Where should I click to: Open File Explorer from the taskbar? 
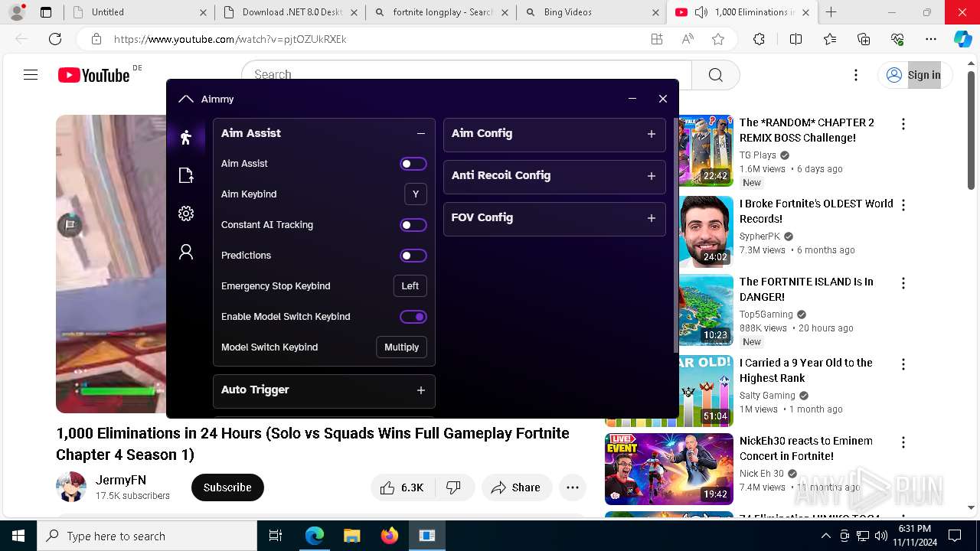pyautogui.click(x=351, y=536)
